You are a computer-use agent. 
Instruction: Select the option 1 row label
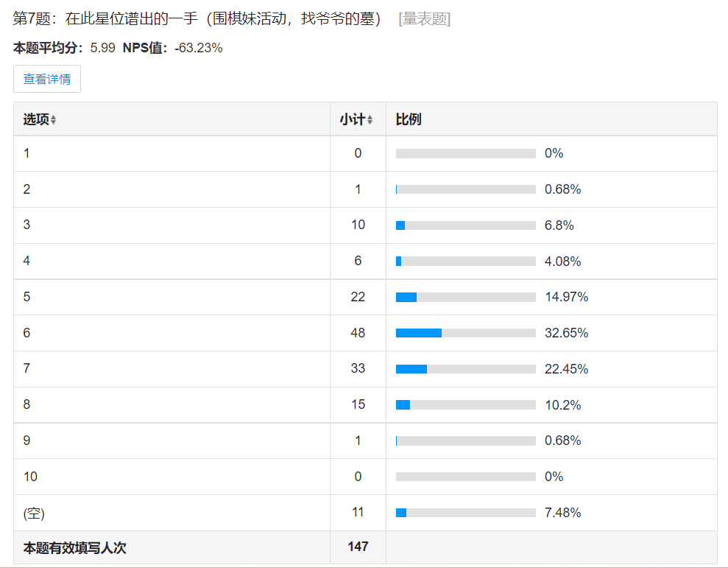coord(27,153)
